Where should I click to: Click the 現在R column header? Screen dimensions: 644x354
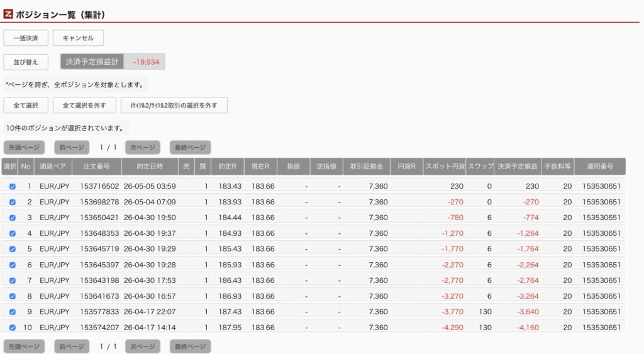tap(260, 167)
